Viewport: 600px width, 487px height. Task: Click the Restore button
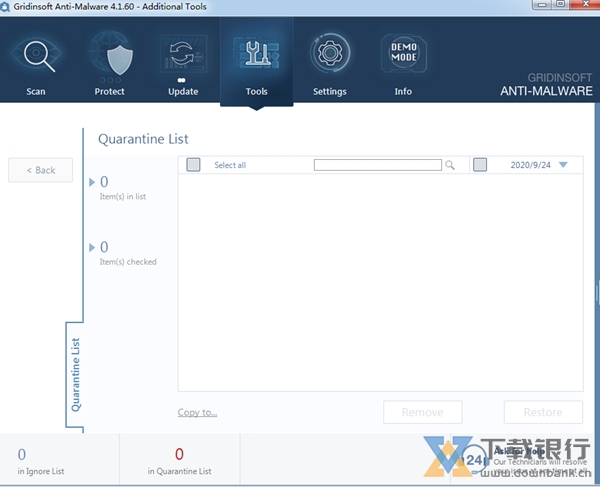pos(543,412)
